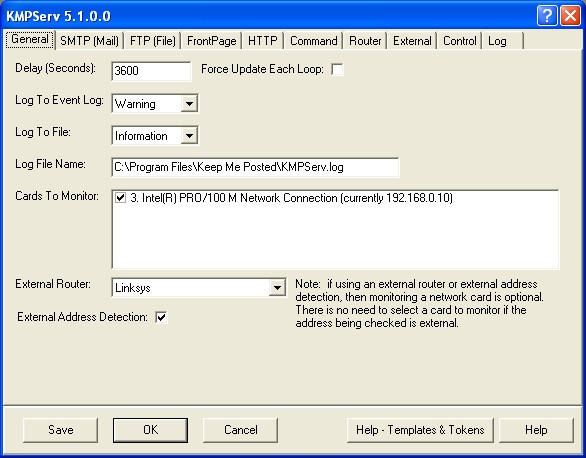Enable Force Update Each Loop checkbox
Image resolution: width=586 pixels, height=458 pixels.
(337, 69)
